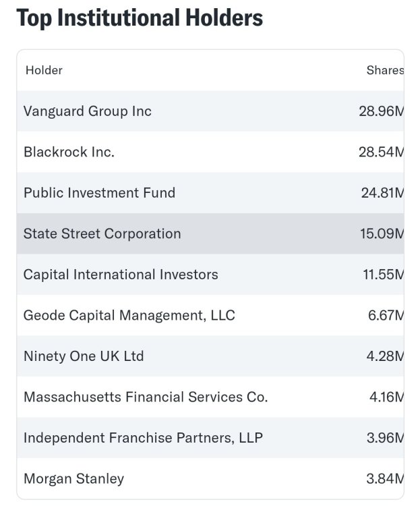Select Independent Franchise Partners, LLP row

pyautogui.click(x=143, y=438)
